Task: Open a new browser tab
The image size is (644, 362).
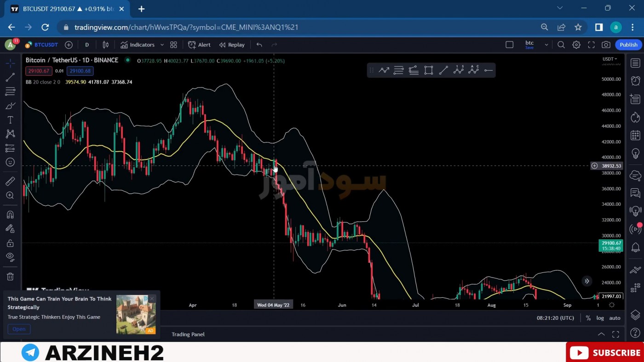Action: (x=141, y=9)
